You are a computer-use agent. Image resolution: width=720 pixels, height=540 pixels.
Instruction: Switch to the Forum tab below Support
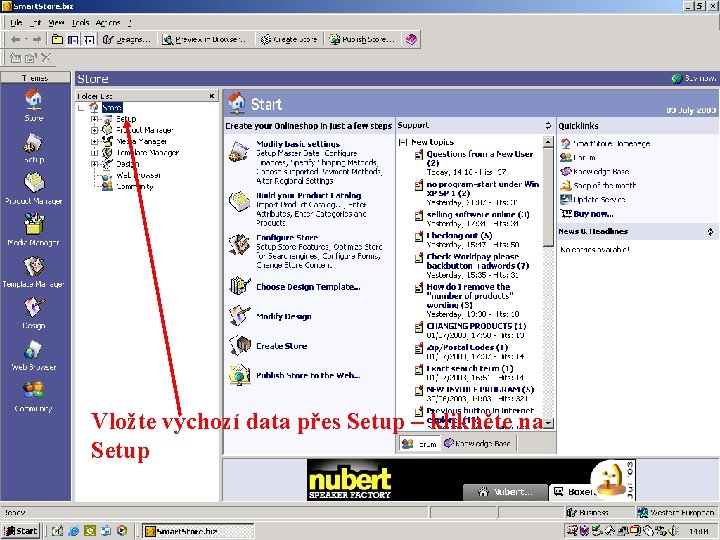419,444
